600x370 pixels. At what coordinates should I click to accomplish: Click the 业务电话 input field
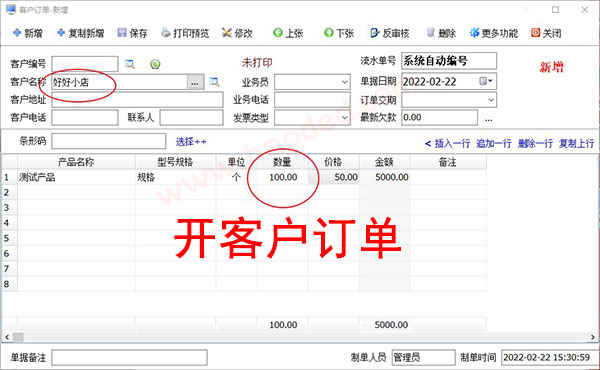point(312,99)
